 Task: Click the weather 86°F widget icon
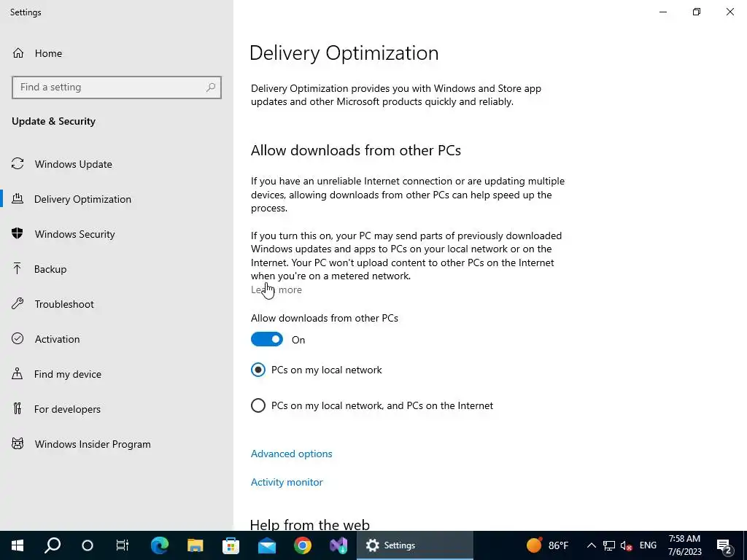click(534, 545)
